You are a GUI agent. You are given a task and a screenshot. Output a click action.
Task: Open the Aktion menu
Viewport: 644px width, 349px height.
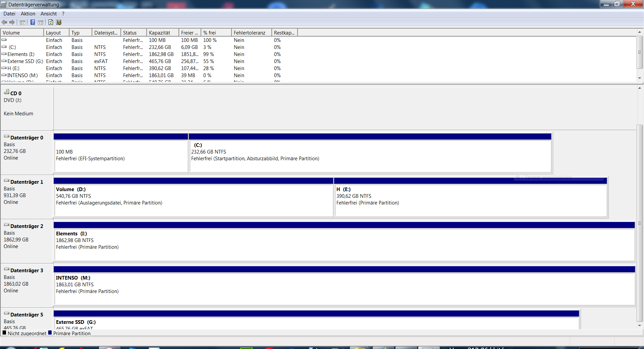pyautogui.click(x=28, y=14)
